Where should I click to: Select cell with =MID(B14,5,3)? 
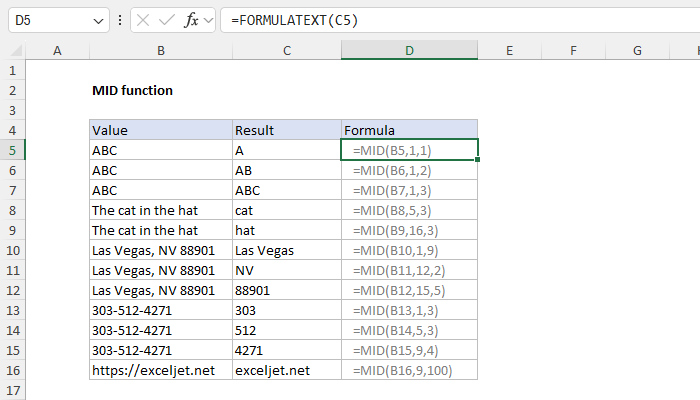409,330
